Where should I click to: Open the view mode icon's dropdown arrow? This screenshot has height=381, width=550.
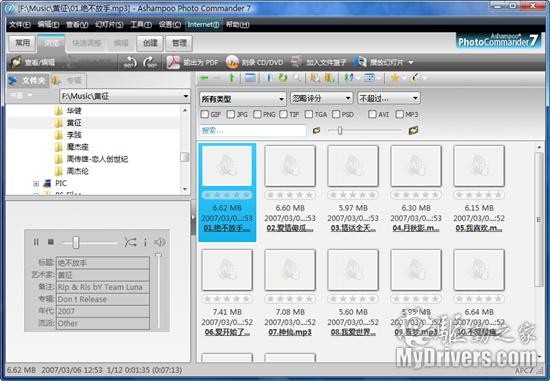[379, 78]
